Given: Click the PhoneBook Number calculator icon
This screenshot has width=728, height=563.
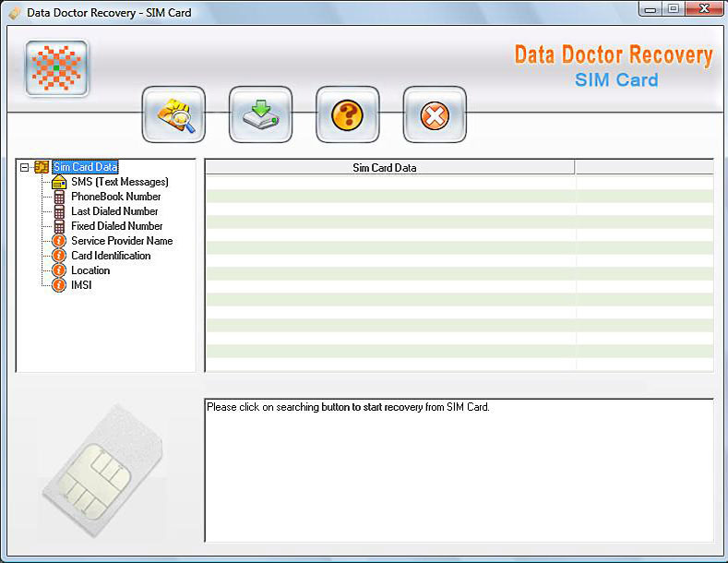Looking at the screenshot, I should point(59,197).
